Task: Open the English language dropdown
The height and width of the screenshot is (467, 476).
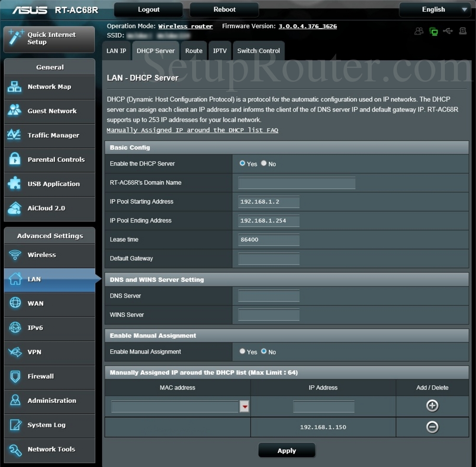Action: point(434,10)
